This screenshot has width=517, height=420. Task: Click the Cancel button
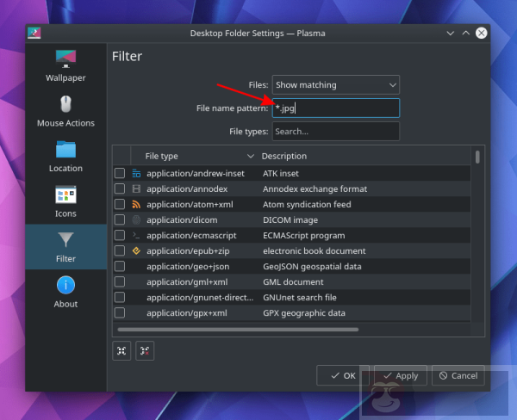458,375
